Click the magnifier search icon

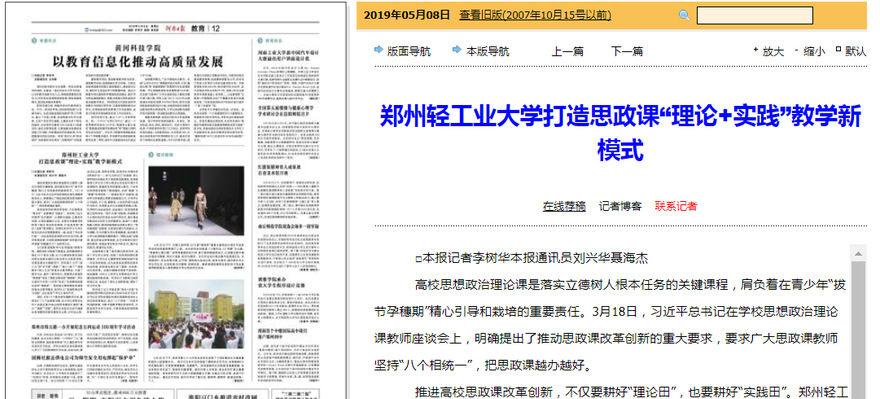point(684,16)
